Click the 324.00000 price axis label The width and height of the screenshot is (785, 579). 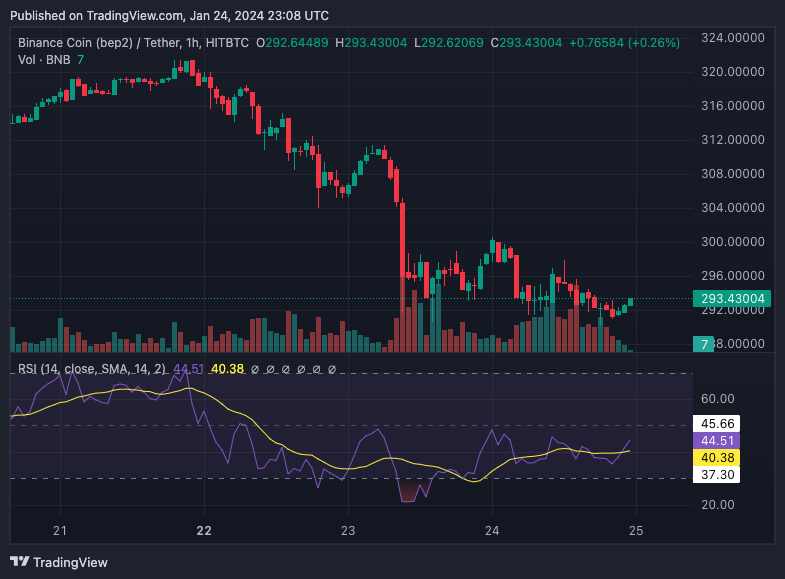[732, 38]
